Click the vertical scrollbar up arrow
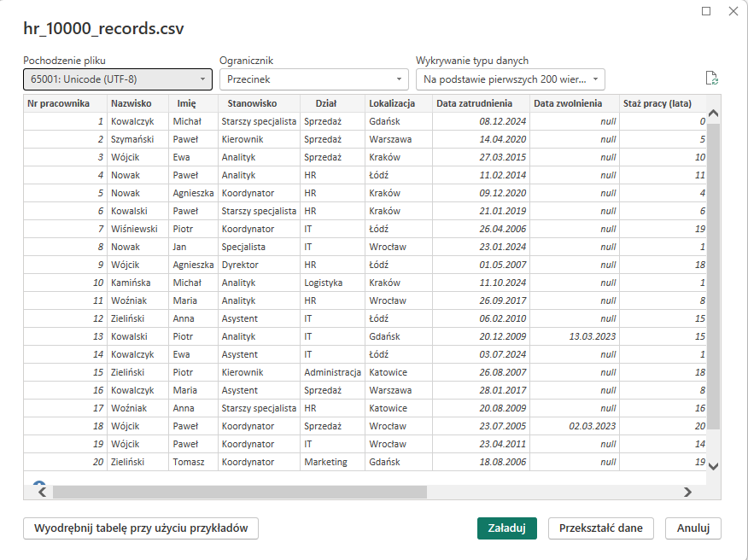The width and height of the screenshot is (748, 560). (714, 113)
